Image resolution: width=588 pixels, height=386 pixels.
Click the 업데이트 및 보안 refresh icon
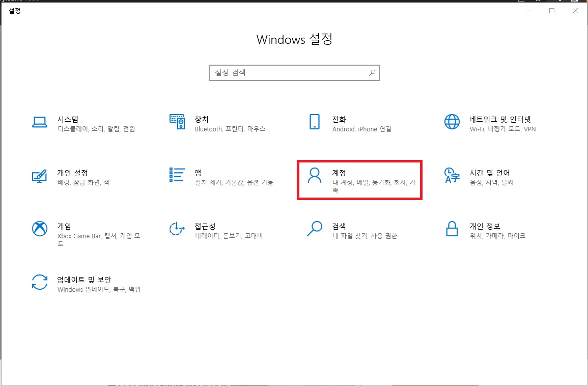pos(39,282)
